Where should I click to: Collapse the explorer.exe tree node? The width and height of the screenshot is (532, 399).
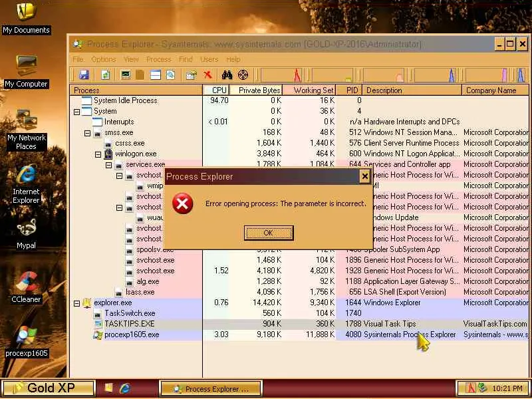[77, 303]
